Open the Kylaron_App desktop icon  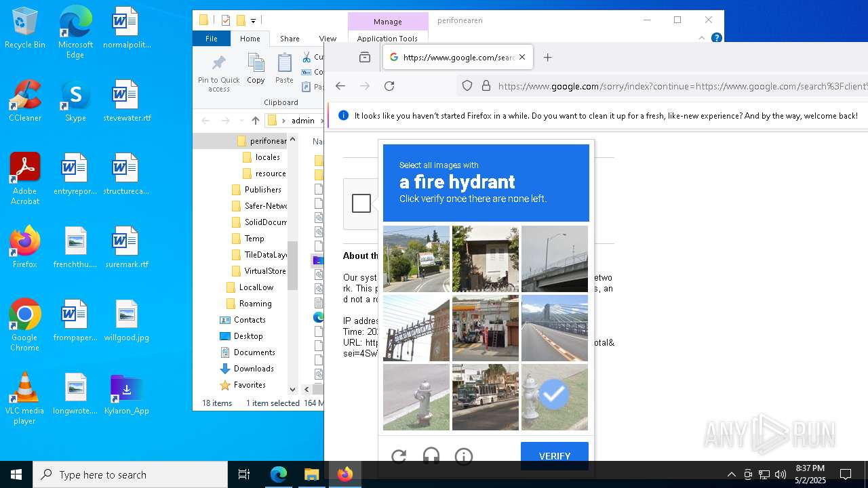126,394
